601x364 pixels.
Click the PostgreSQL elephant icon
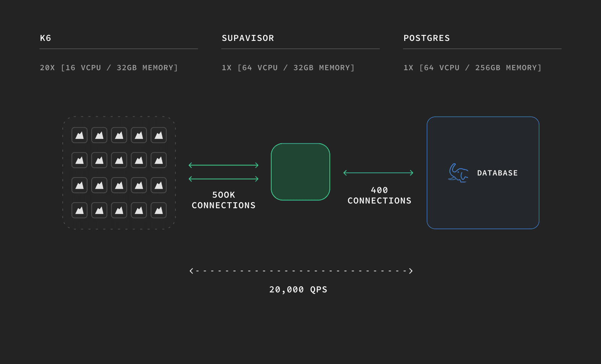458,173
